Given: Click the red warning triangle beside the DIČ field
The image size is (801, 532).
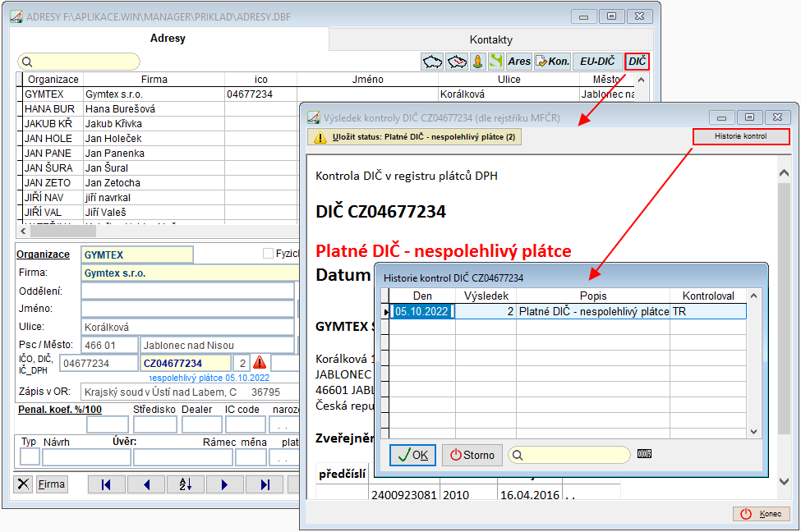Looking at the screenshot, I should tap(260, 363).
